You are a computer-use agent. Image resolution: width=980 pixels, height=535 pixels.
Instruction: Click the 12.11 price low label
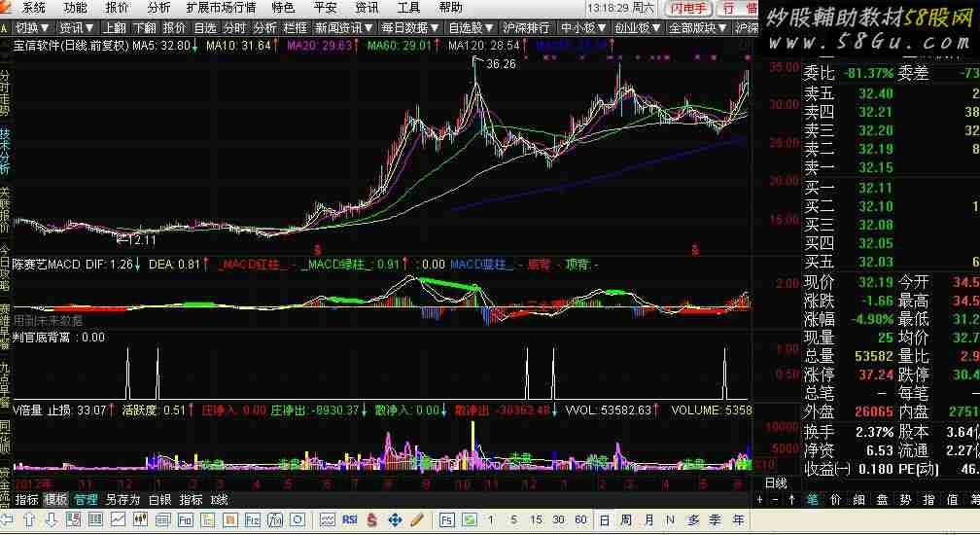(141, 239)
